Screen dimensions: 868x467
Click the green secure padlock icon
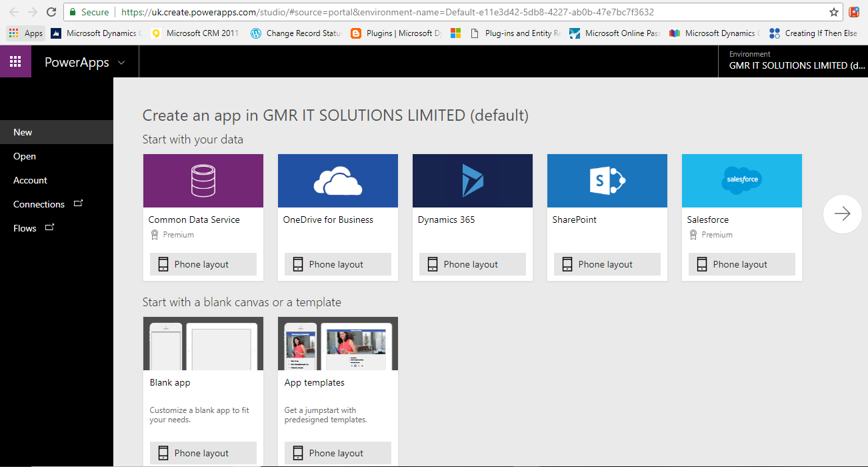click(x=73, y=12)
